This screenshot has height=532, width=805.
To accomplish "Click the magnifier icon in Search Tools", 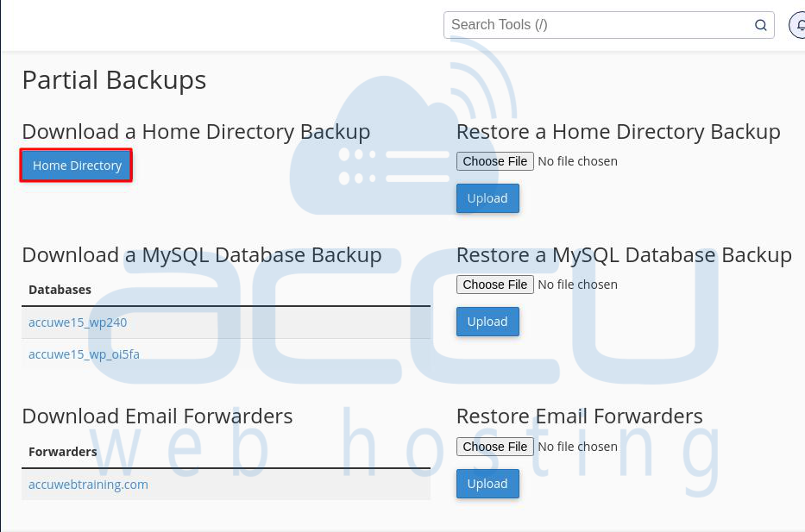I will [760, 25].
